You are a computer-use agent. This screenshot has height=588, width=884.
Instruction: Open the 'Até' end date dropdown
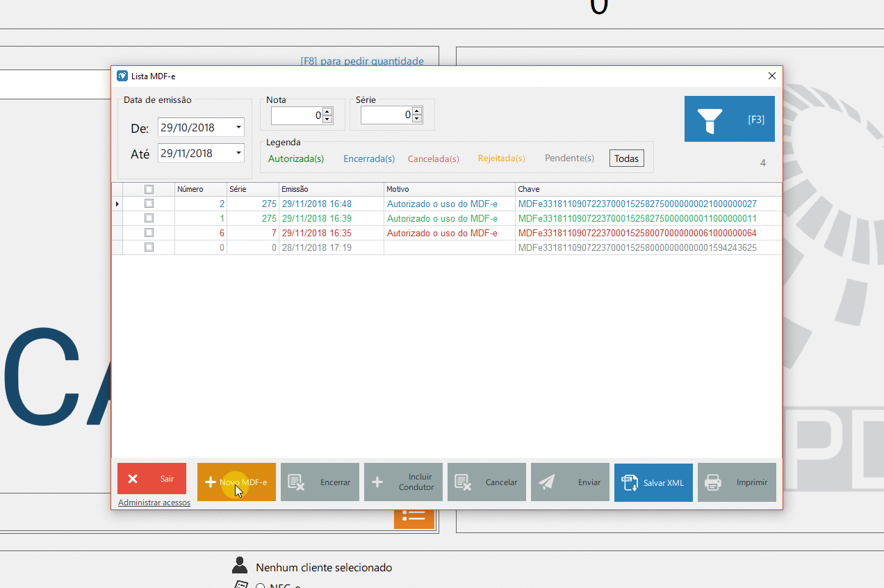(x=238, y=154)
